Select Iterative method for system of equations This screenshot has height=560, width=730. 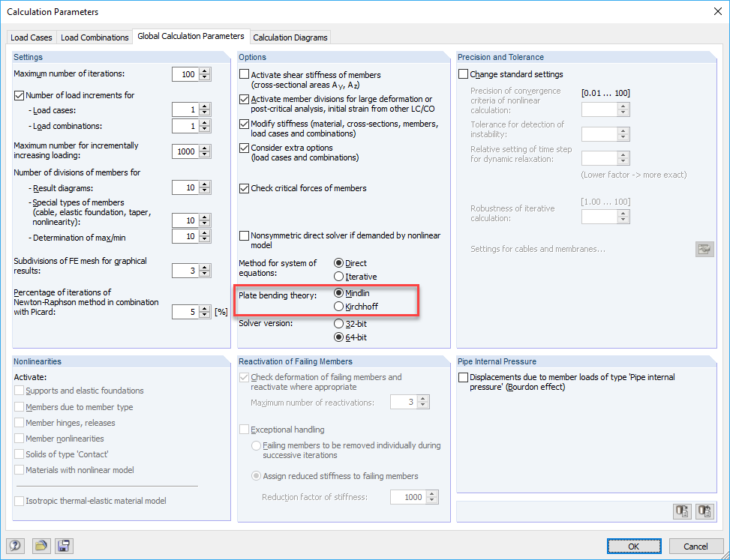339,277
